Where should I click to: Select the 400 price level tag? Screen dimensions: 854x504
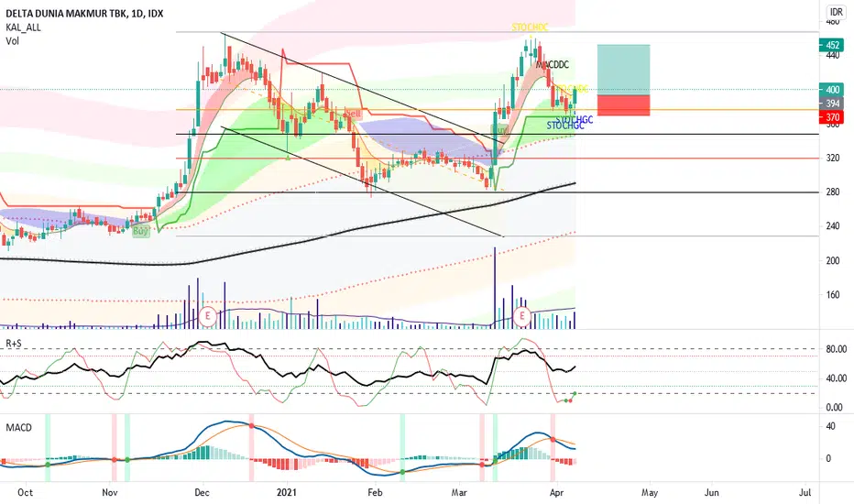point(832,90)
